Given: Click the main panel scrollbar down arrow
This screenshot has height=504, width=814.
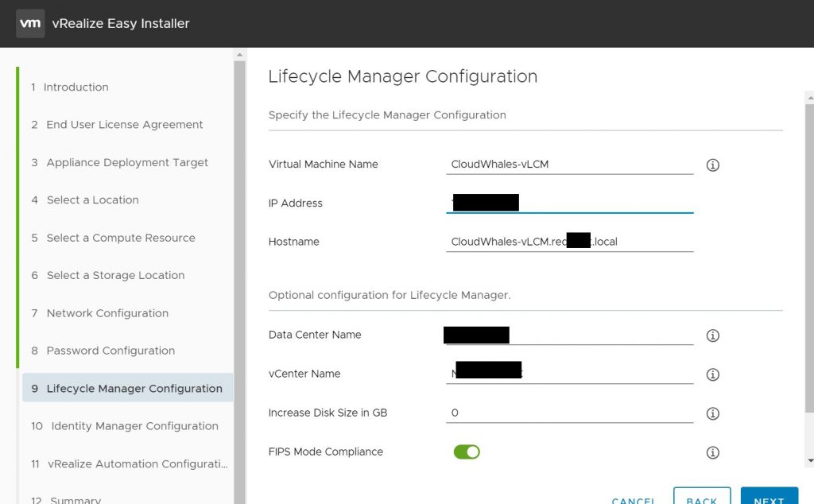Looking at the screenshot, I should pos(810,460).
